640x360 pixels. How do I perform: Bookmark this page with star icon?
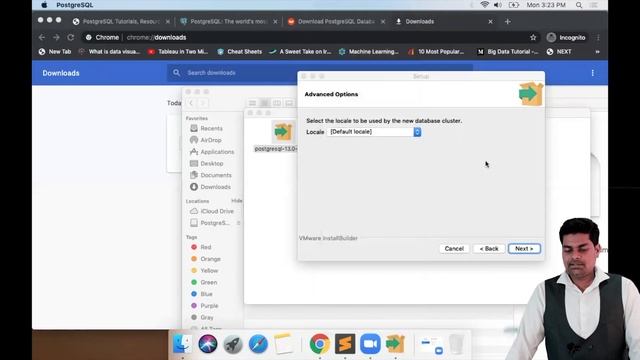pos(533,38)
